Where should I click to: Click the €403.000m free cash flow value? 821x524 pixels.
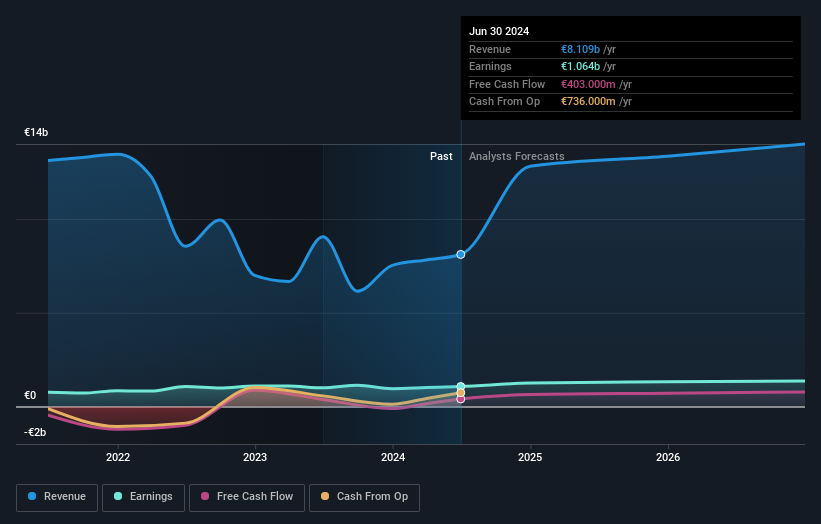[x=588, y=84]
